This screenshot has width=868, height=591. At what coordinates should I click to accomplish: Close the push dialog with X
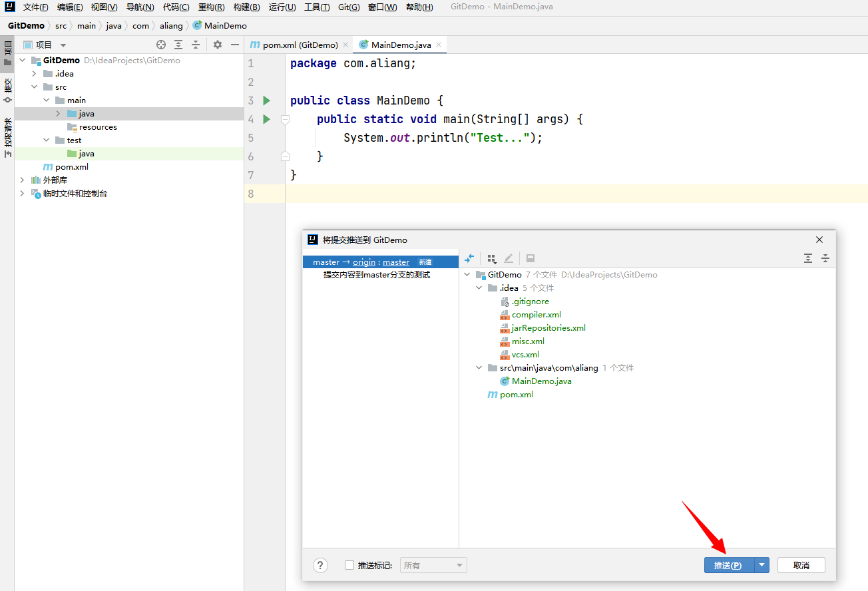(x=819, y=240)
